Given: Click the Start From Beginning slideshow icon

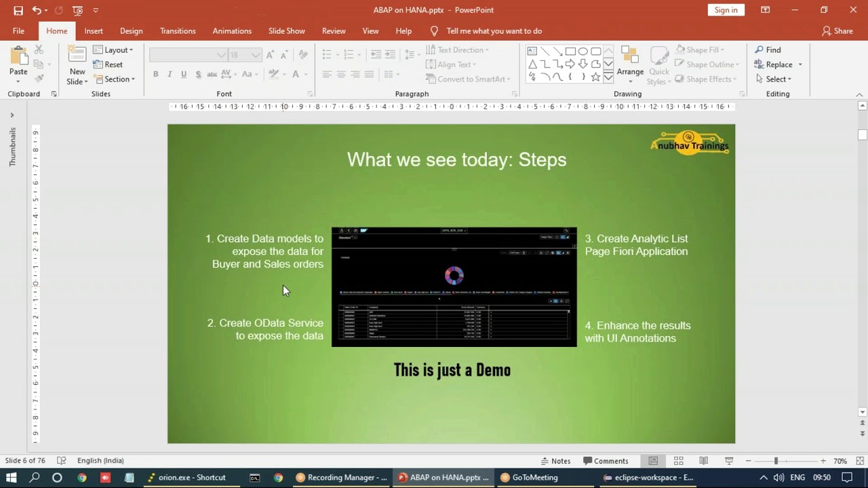Looking at the screenshot, I should click(x=77, y=10).
